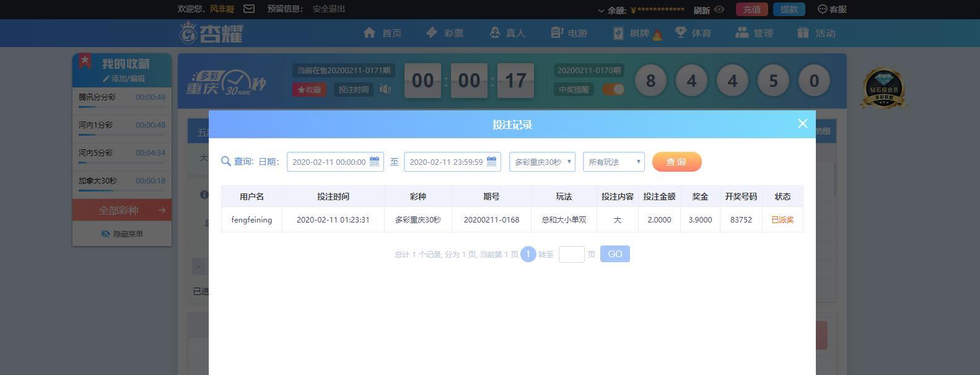Open the 彩票 lottery menu

(445, 33)
